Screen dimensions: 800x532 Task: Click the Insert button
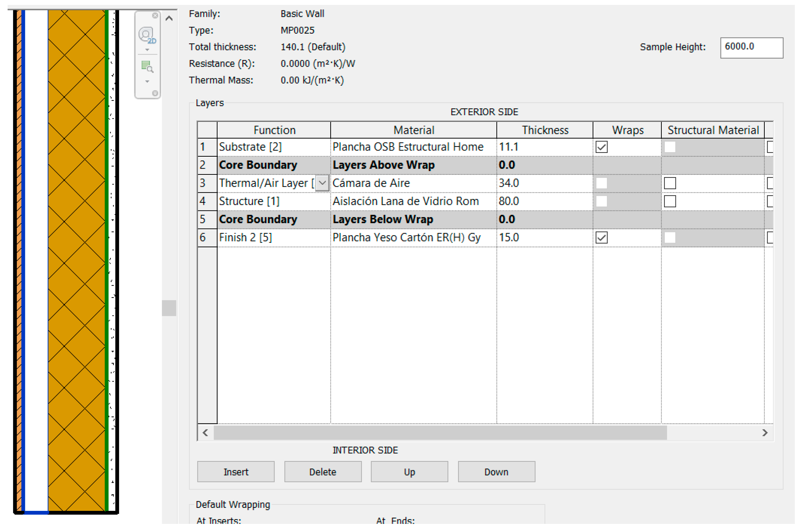[x=236, y=472]
